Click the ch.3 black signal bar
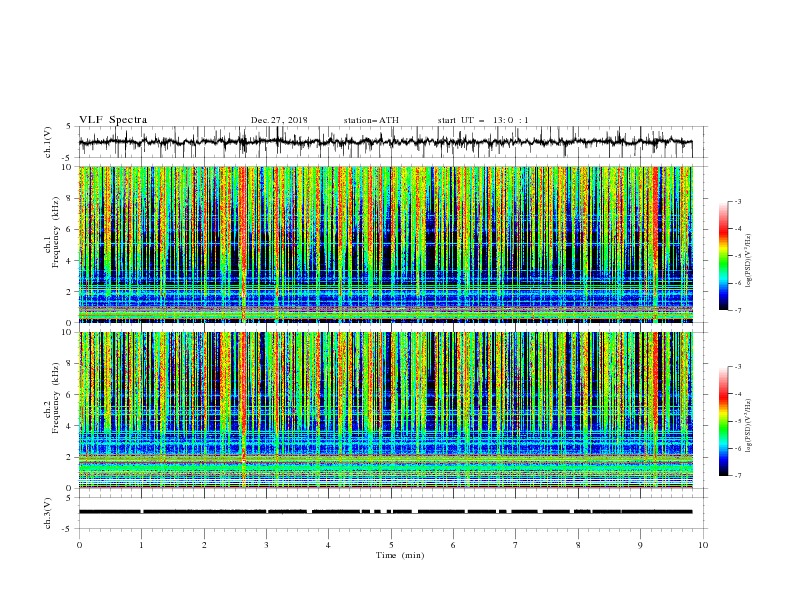The width and height of the screenshot is (792, 612). pyautogui.click(x=385, y=512)
